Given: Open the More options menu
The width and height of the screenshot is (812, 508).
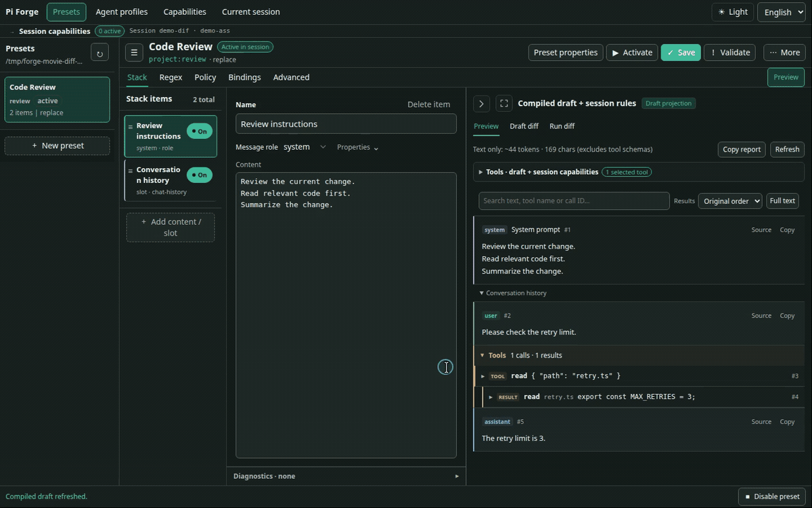Looking at the screenshot, I should 784,53.
